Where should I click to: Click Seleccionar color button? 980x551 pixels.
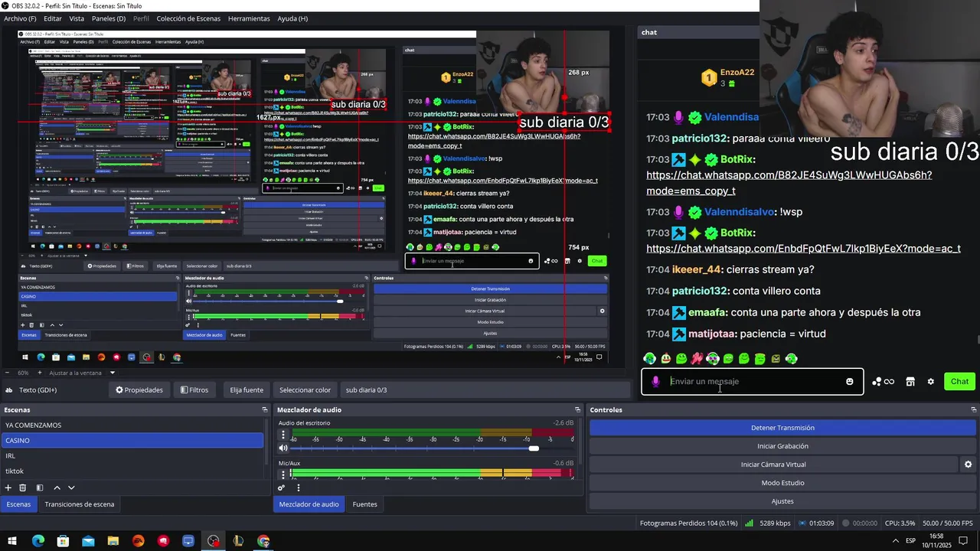[305, 390]
